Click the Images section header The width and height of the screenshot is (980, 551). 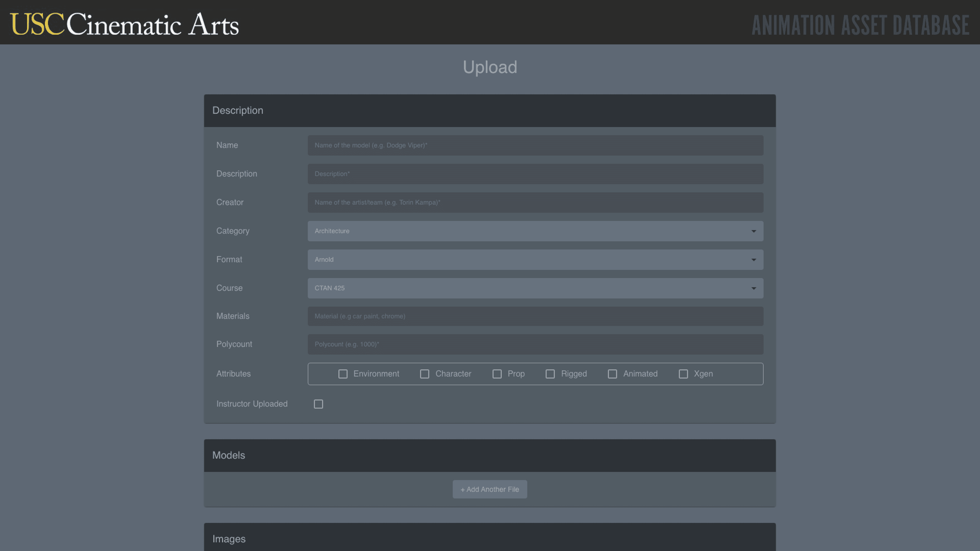click(490, 537)
